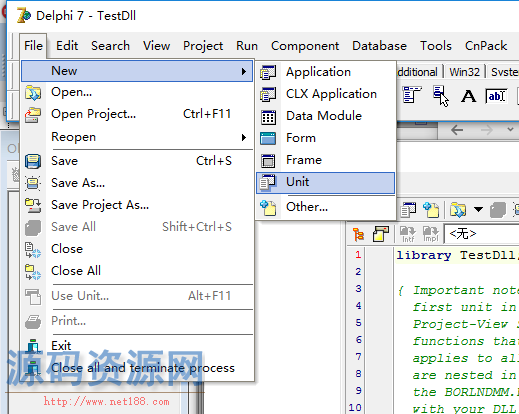The height and width of the screenshot is (414, 519).
Task: Open Other... new items dialog
Action: pos(326,207)
